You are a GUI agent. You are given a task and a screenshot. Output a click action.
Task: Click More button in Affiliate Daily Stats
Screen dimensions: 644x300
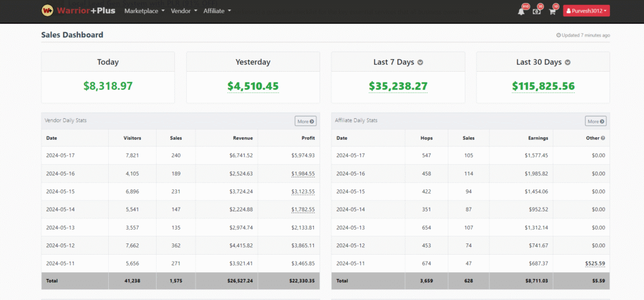point(596,121)
